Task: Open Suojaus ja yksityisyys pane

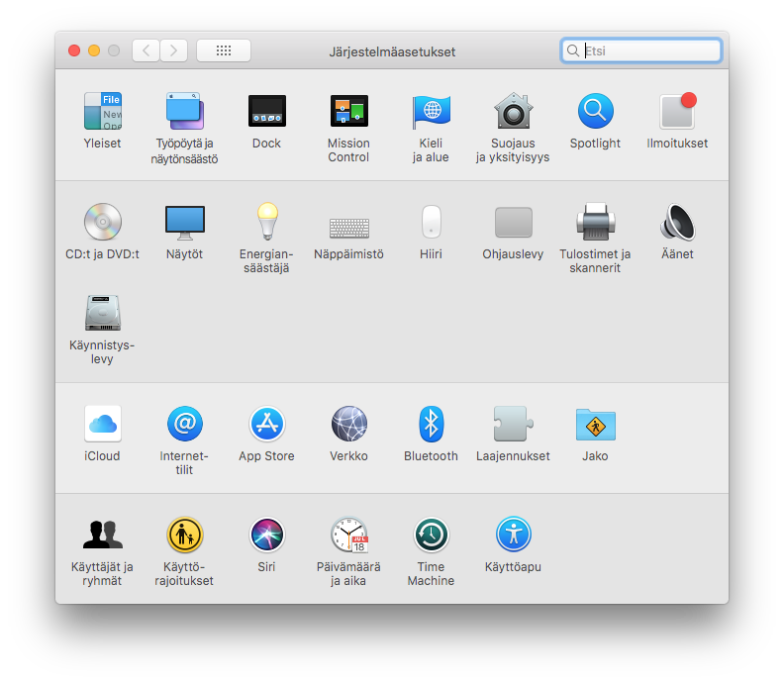Action: pyautogui.click(x=513, y=112)
